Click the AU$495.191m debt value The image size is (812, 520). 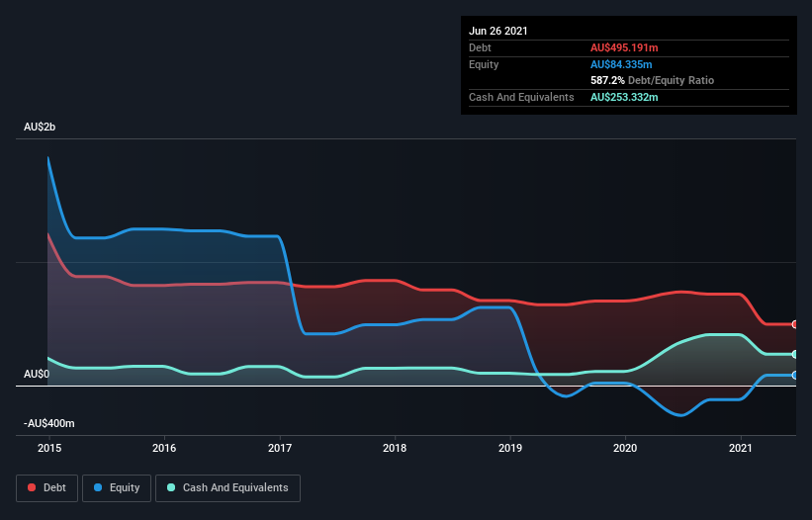pyautogui.click(x=624, y=47)
